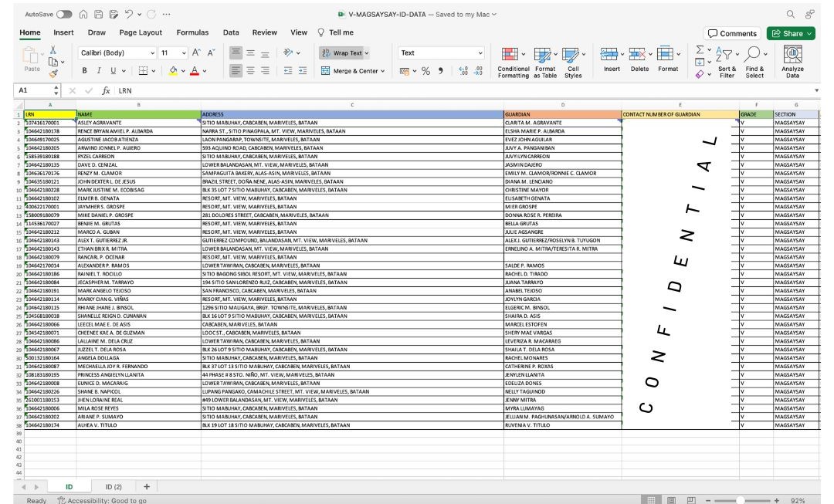
Task: Click the Comments button
Action: (732, 33)
